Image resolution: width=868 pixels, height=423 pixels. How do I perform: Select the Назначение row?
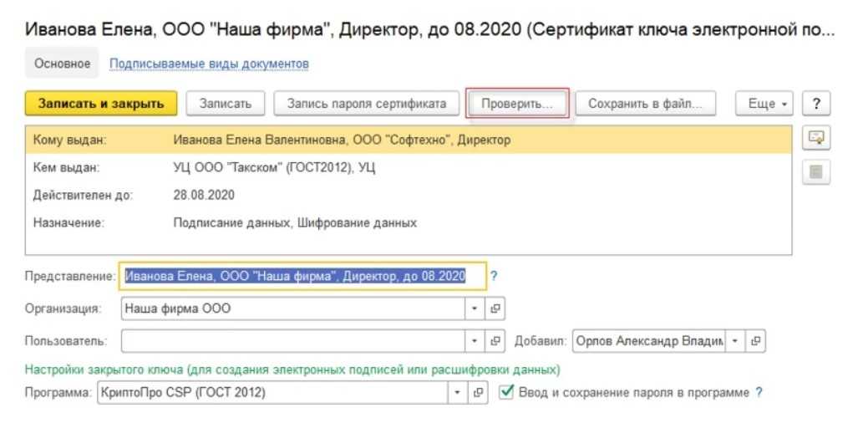pyautogui.click(x=409, y=223)
